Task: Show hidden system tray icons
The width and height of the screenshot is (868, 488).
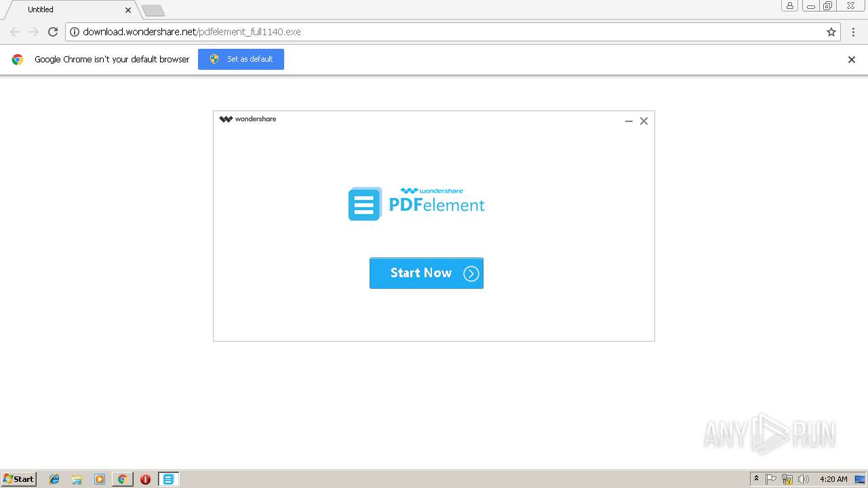Action: pos(757,479)
